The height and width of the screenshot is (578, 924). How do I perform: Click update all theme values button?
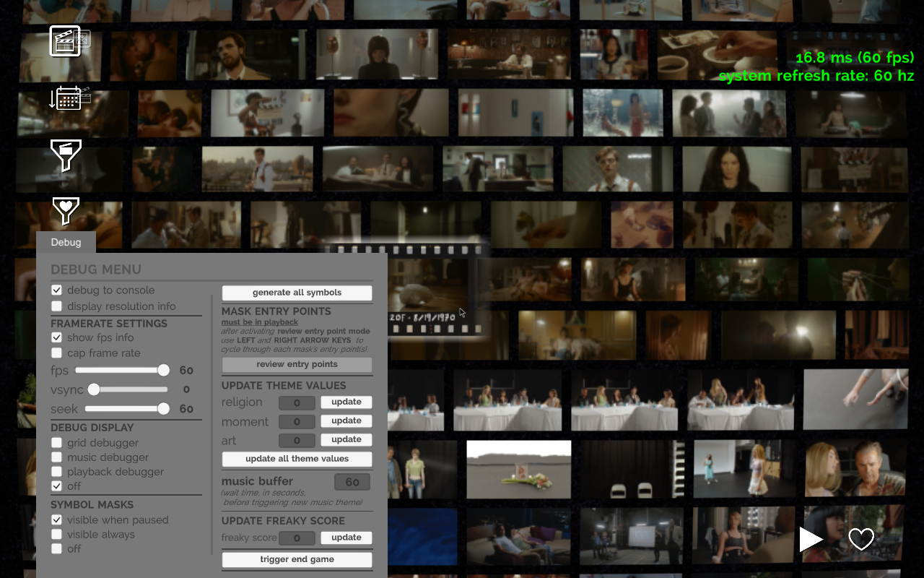(x=297, y=459)
